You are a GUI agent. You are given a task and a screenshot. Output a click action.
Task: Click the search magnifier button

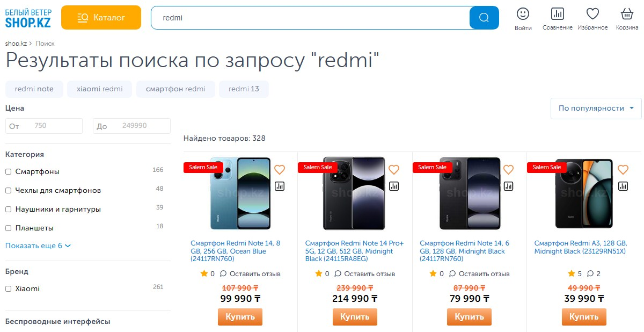point(484,18)
